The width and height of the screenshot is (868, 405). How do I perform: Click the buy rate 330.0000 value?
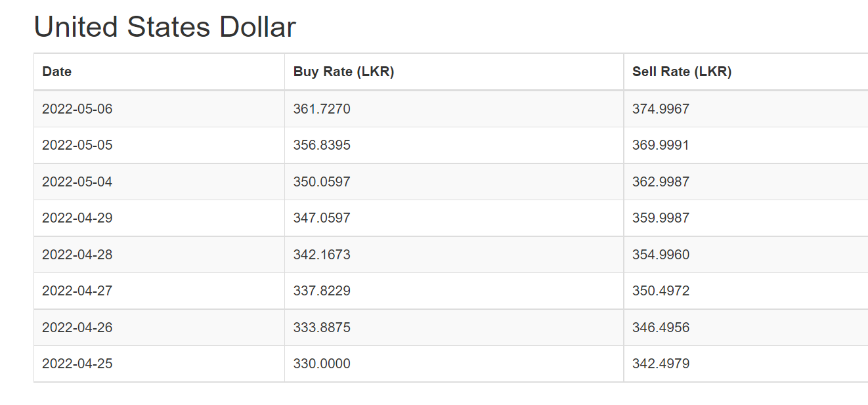[322, 364]
